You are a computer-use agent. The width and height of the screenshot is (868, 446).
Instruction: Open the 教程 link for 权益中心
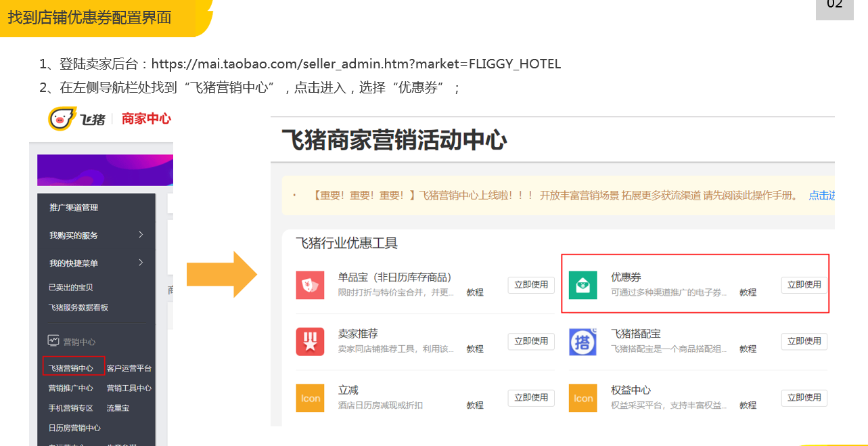[x=748, y=405]
